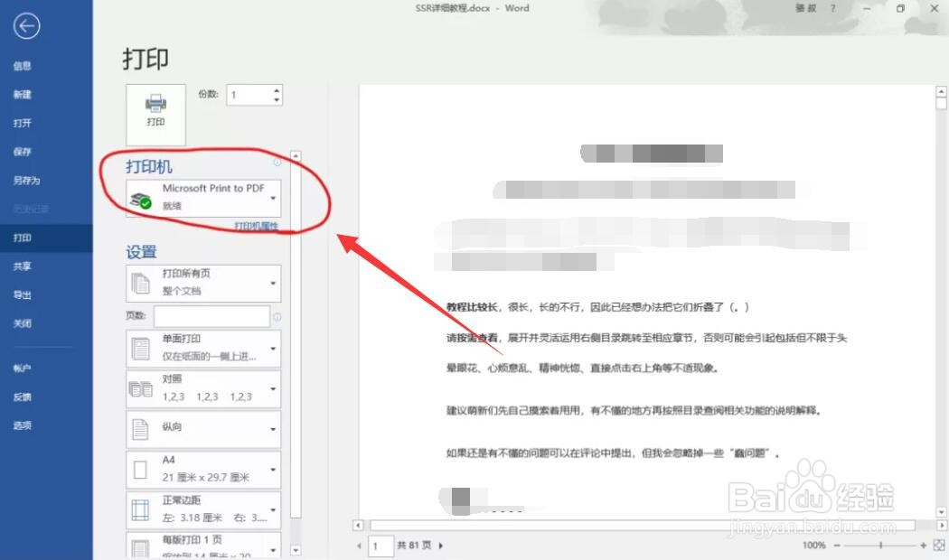This screenshot has width=949, height=560.
Task: Open the Microsoft Print to PDF printer dropdown
Action: click(x=203, y=198)
